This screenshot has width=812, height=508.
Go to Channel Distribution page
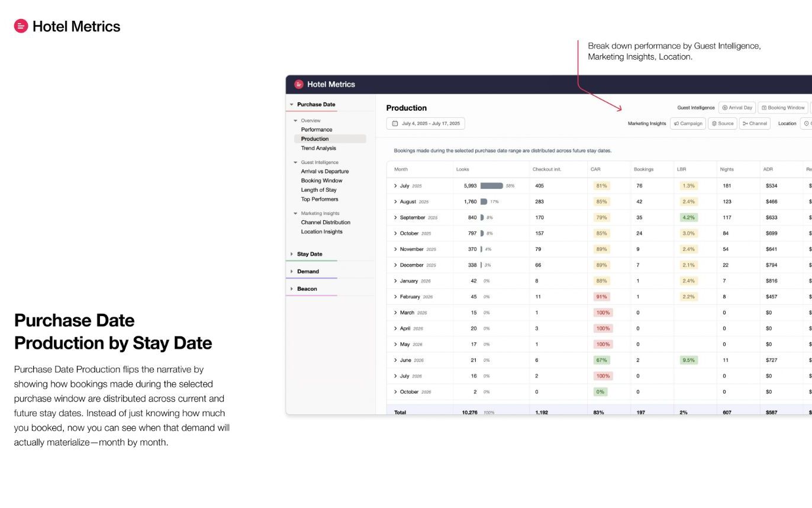326,223
